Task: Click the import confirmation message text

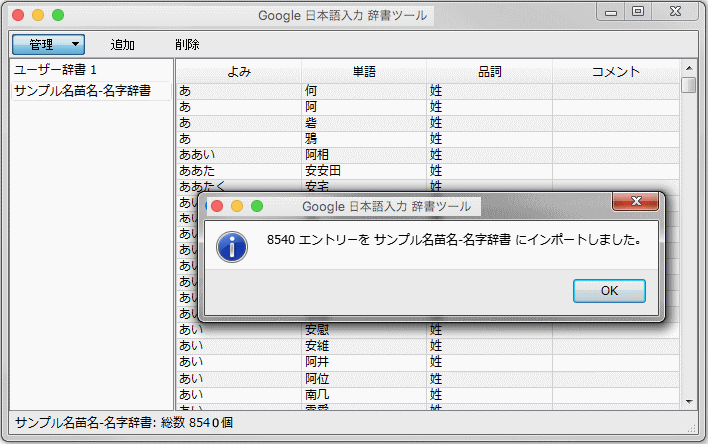Action: tap(454, 240)
